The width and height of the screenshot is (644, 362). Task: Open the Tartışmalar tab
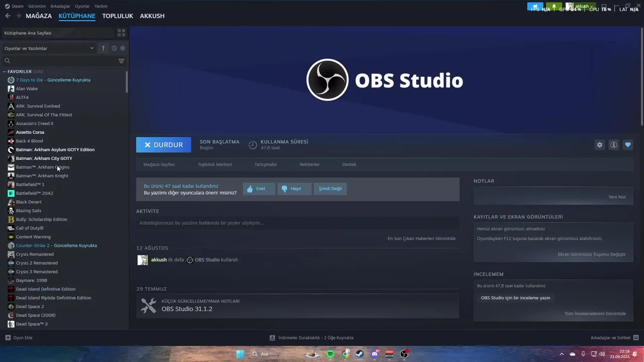(266, 164)
